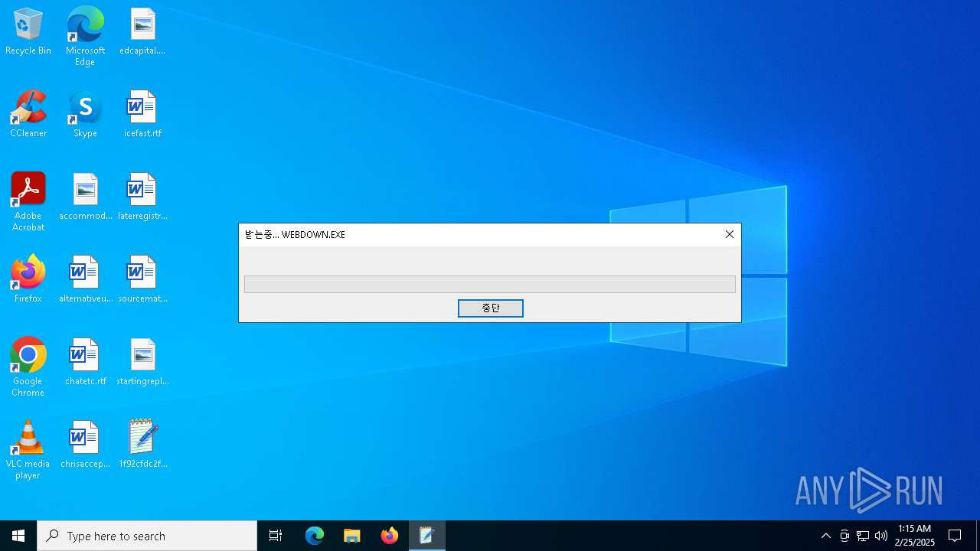Screen dimensions: 980x551
Task: Select the edcapital image file icon
Action: (142, 32)
